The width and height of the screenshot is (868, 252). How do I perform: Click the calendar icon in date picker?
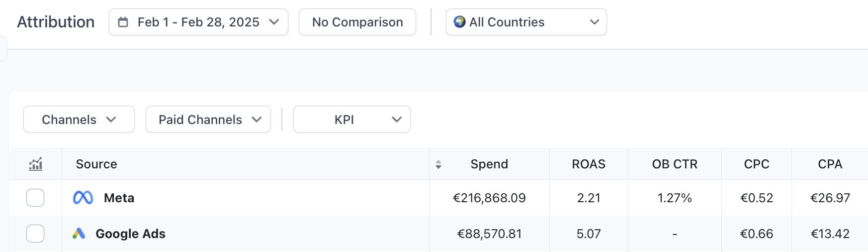pyautogui.click(x=123, y=22)
